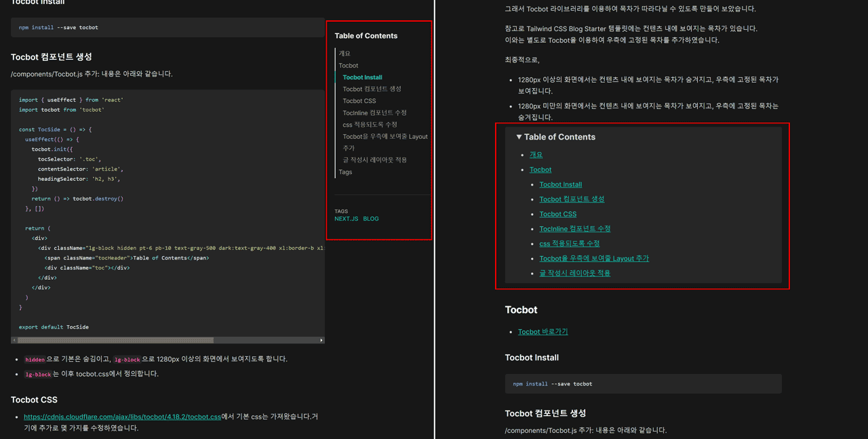Click the code scrollbar left arrow
The width and height of the screenshot is (868, 439).
point(14,340)
